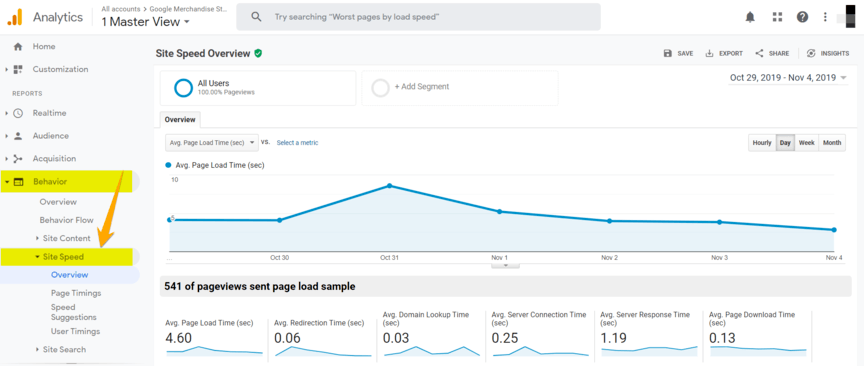Collapse the chart using bottom handle
This screenshot has height=366, width=864.
pos(506,265)
